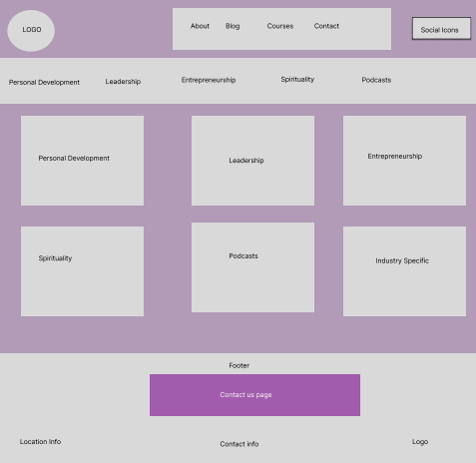
Task: Open the Industry Specific card
Action: tap(404, 271)
